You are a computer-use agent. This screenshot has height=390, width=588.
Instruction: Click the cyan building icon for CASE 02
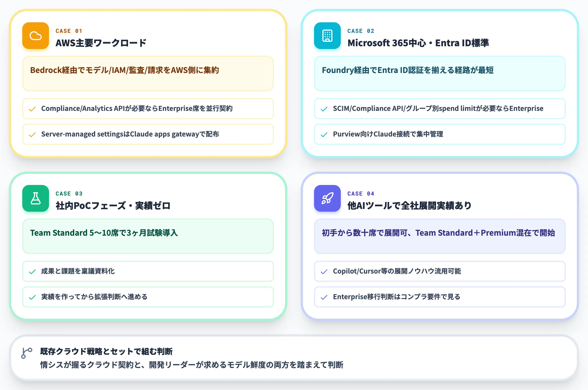point(327,36)
